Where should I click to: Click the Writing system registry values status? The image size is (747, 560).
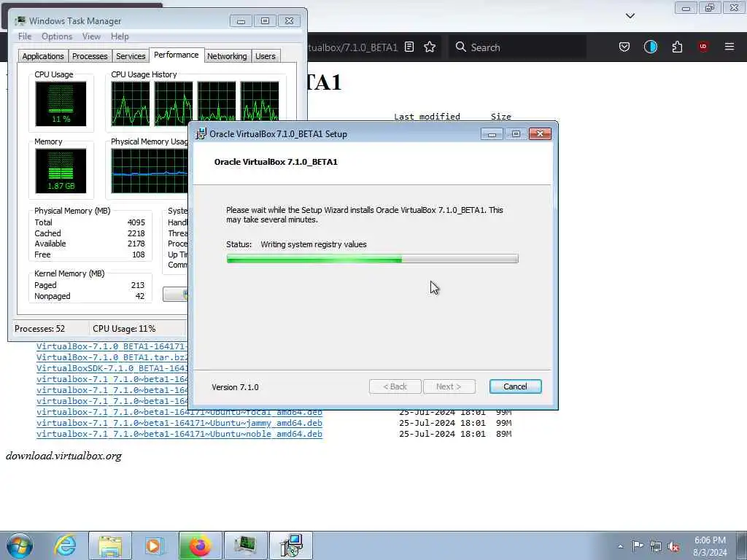pos(314,244)
